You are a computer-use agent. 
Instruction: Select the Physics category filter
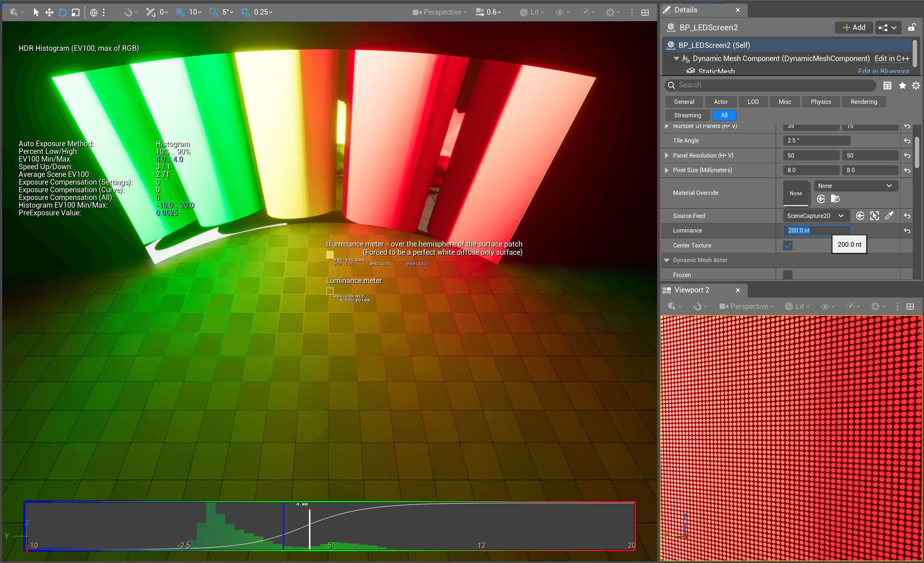(x=821, y=102)
